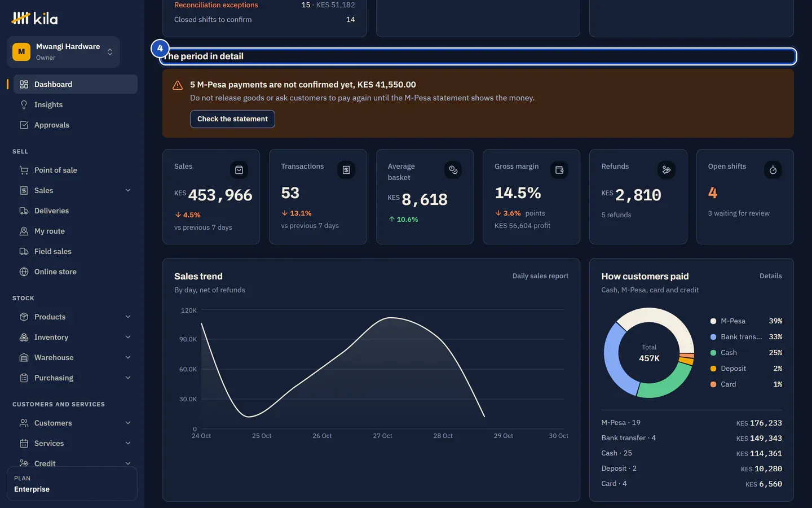This screenshot has height=508, width=812.
Task: Click the Enterprise plan card
Action: pos(72,484)
